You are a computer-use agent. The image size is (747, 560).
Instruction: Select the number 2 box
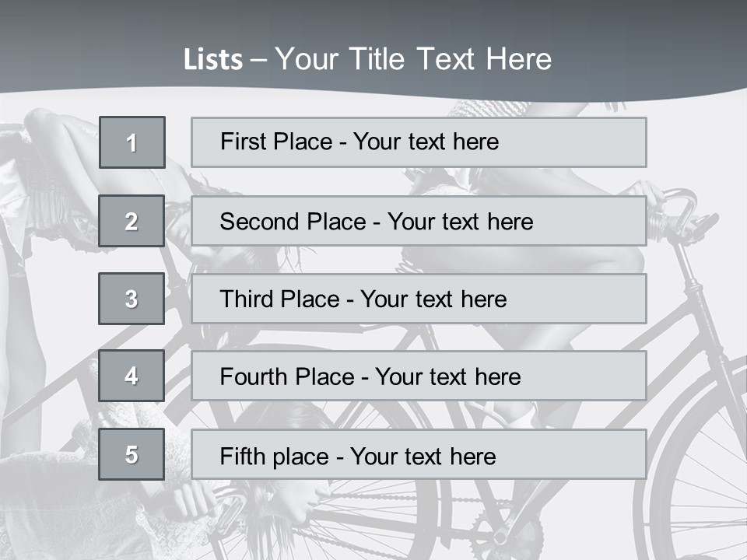coord(132,221)
